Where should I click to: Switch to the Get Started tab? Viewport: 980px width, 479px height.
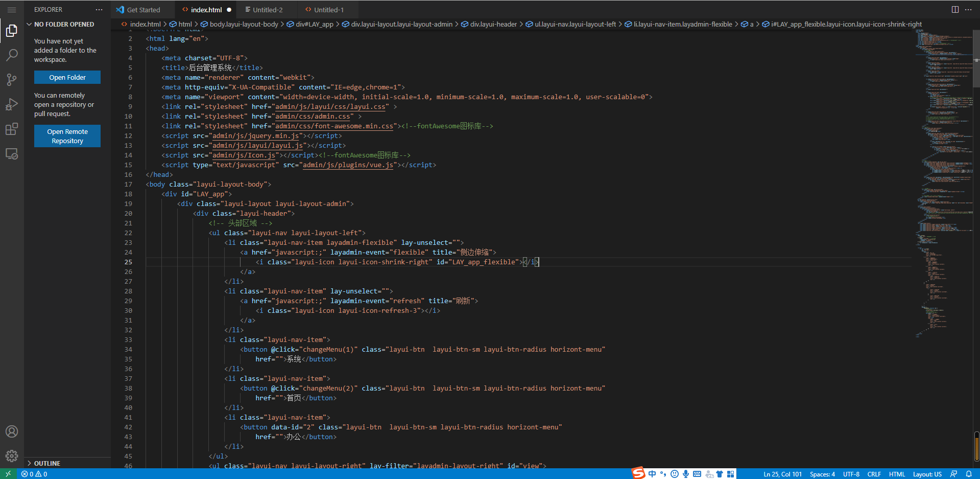(144, 10)
